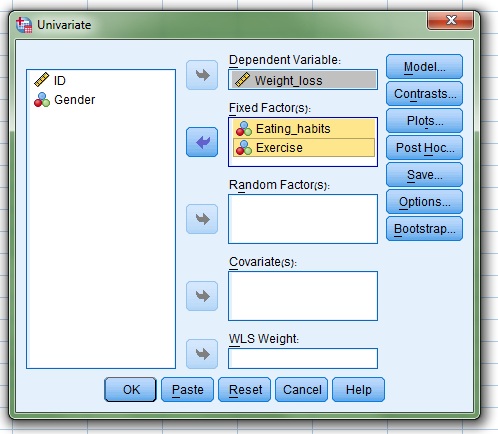Open the Bootstrap dialog
This screenshot has width=498, height=434.
(424, 229)
